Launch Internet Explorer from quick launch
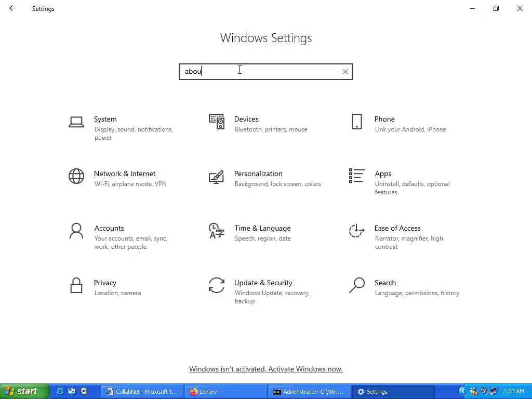Screen dimensions: 532x399 [60, 392]
